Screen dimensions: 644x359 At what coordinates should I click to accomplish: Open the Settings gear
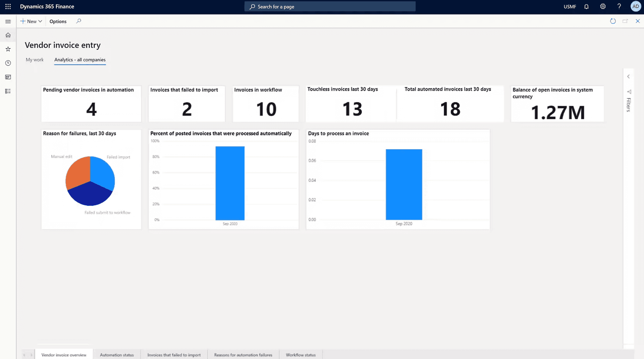click(603, 7)
